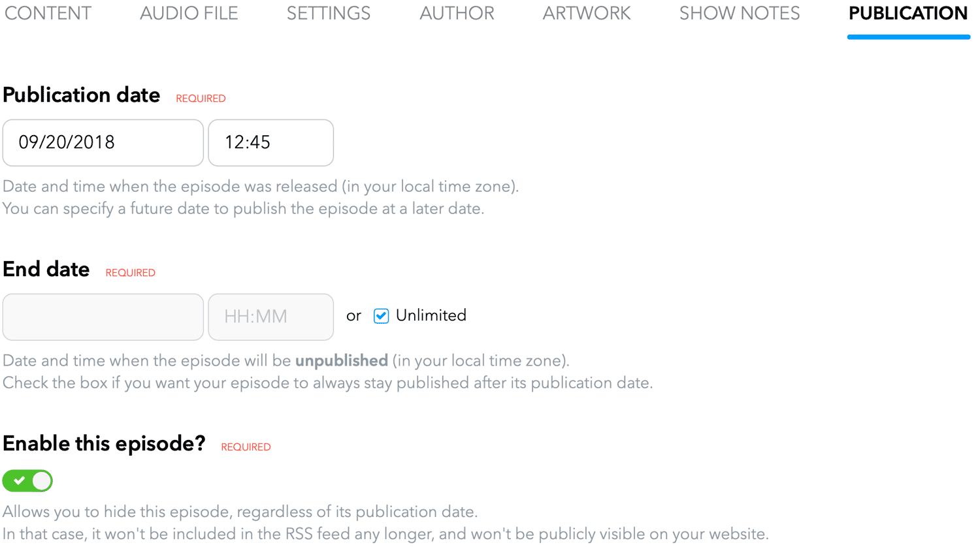Click the End date HH:MM time field

[270, 317]
